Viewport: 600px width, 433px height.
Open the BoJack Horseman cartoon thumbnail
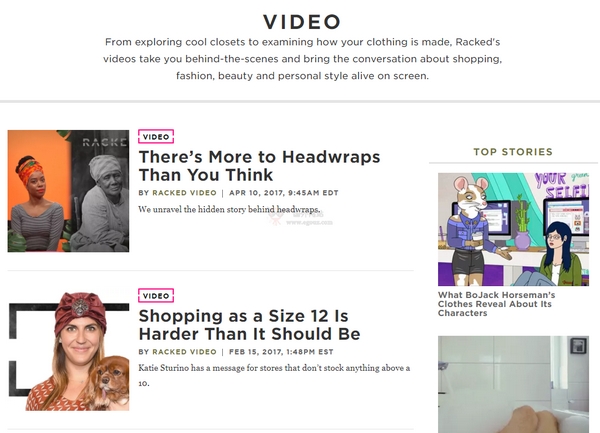point(514,230)
